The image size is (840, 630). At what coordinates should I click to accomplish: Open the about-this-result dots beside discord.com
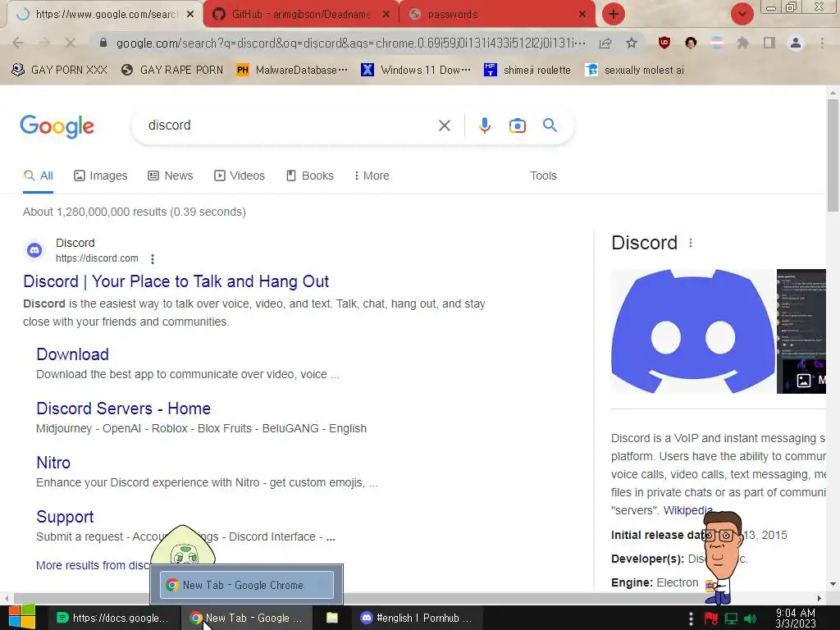click(153, 258)
